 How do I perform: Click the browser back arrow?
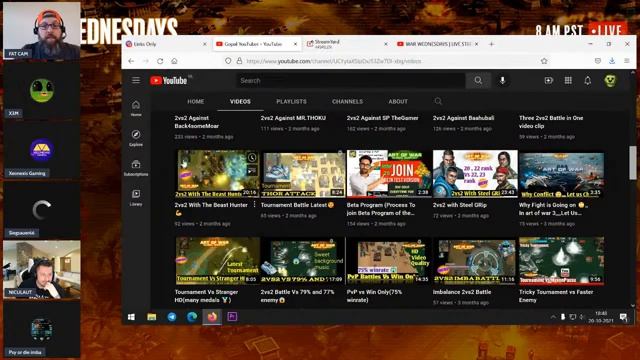pos(131,61)
